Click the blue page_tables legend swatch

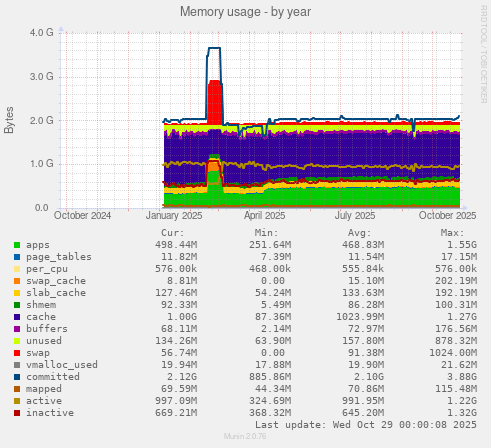(17, 257)
